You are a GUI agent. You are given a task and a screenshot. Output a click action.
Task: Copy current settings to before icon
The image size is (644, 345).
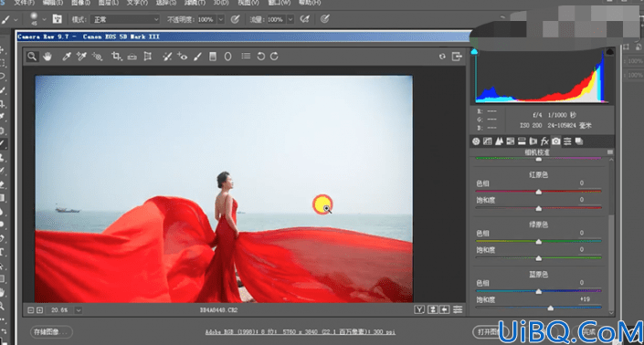click(x=445, y=309)
